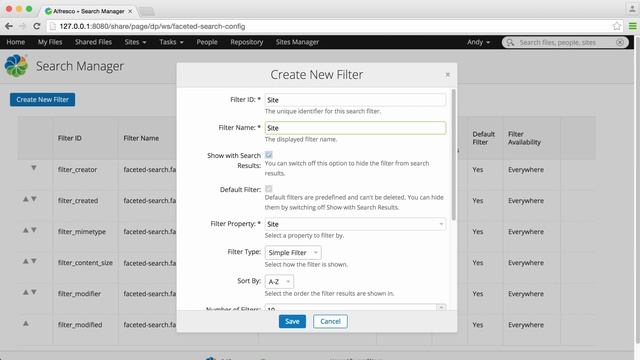
Task: Click the Filter Availability column header
Action: coord(524,138)
